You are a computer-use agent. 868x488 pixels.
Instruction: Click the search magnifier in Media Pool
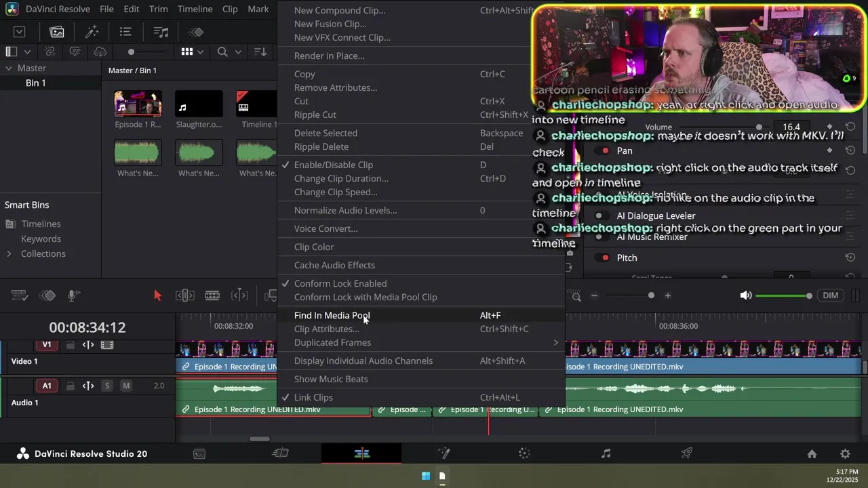coord(222,52)
